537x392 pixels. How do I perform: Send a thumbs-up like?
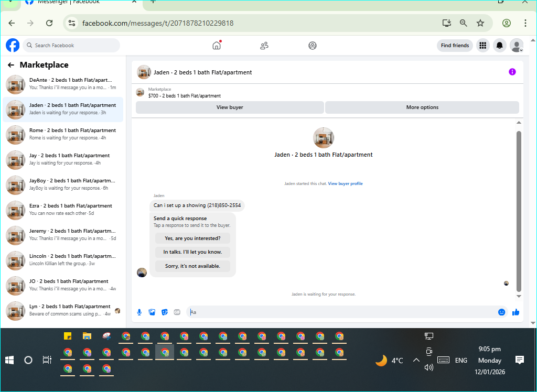[x=516, y=312]
